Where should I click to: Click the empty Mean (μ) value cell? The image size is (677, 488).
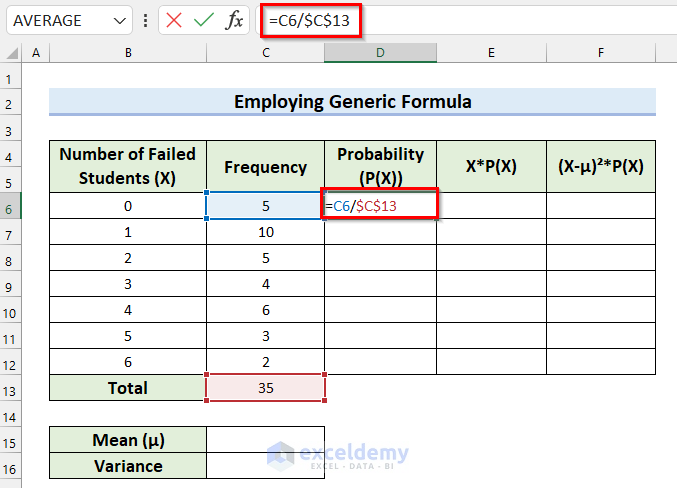point(265,440)
